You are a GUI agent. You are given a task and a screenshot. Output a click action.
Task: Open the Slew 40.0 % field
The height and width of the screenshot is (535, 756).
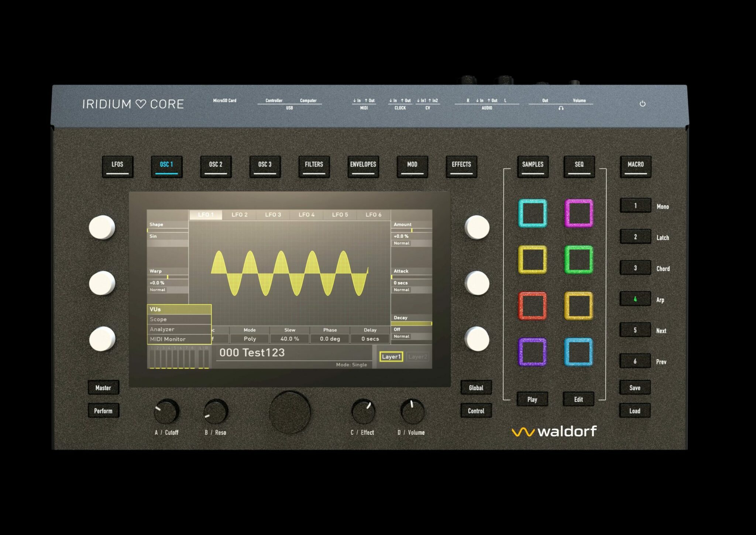click(x=290, y=339)
